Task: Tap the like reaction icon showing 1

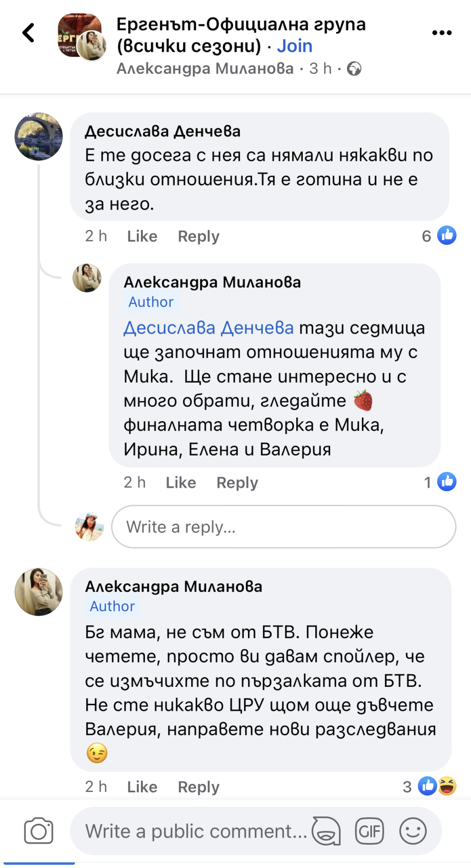Action: [x=446, y=482]
